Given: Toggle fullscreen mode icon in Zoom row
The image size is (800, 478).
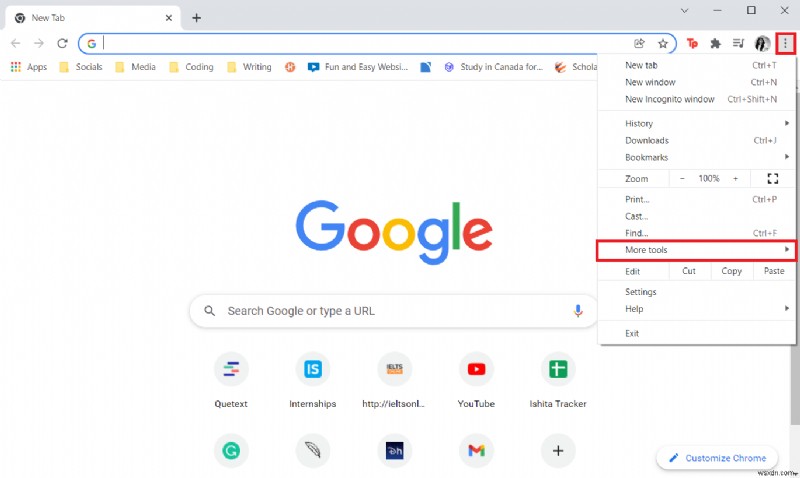Looking at the screenshot, I should [x=772, y=179].
